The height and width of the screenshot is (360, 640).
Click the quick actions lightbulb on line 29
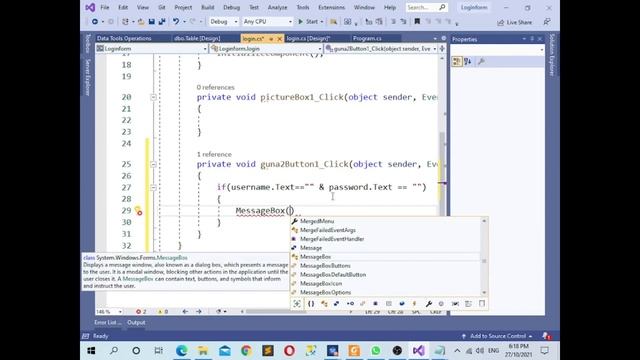138,210
